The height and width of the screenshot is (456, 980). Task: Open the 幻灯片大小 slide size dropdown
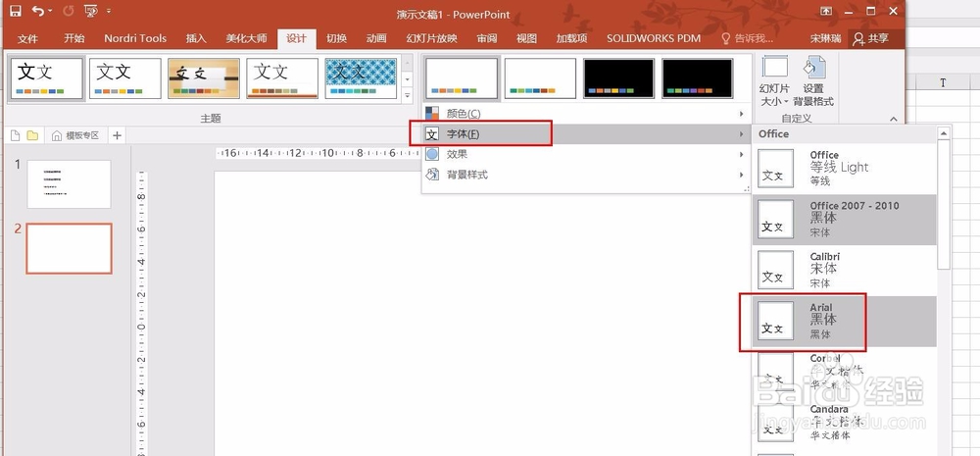[774, 81]
